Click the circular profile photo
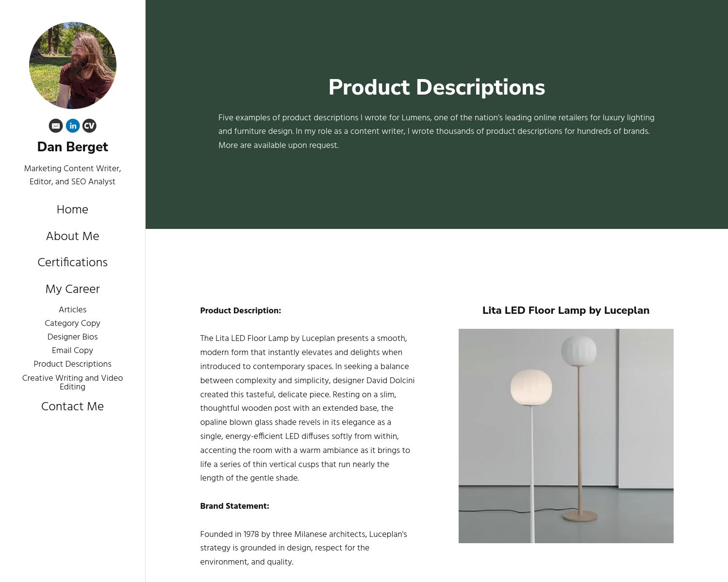728x582 pixels. tap(72, 65)
